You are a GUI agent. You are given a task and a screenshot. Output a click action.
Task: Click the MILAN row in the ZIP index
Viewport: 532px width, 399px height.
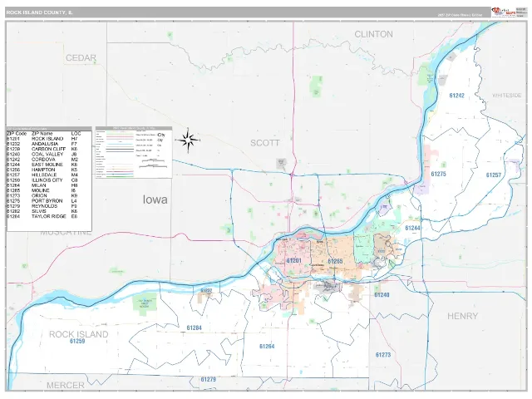(42, 185)
